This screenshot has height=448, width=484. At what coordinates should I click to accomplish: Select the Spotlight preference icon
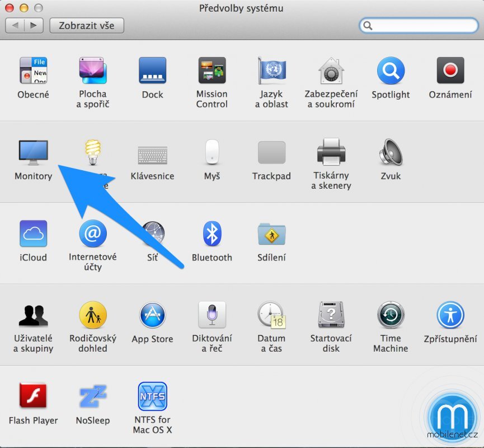tap(390, 71)
